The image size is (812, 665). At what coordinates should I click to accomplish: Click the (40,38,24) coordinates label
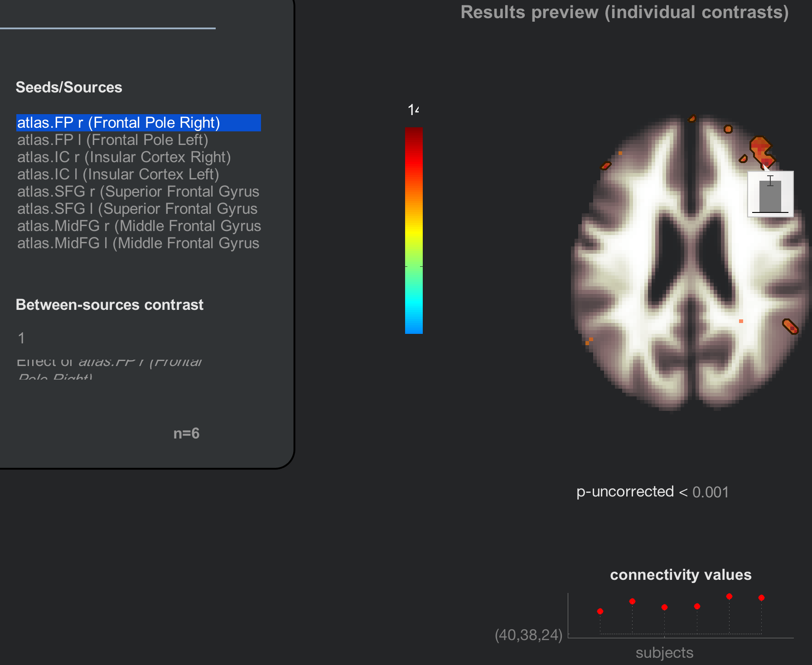pyautogui.click(x=528, y=635)
